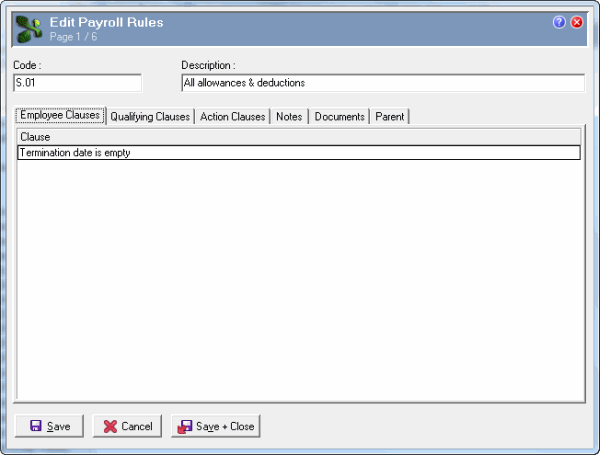Click the floppy disk icon on Save

point(36,426)
